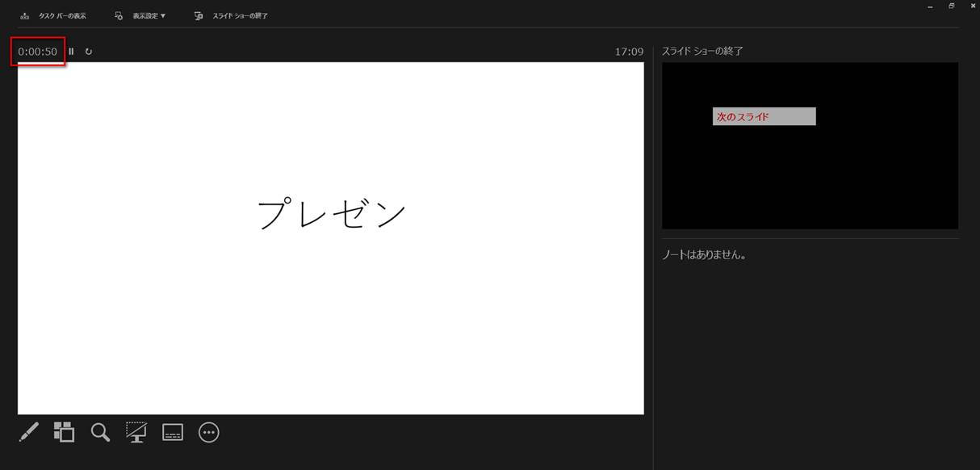Image resolution: width=980 pixels, height=470 pixels.
Task: Click the 0:00:50 timer display
Action: [38, 50]
